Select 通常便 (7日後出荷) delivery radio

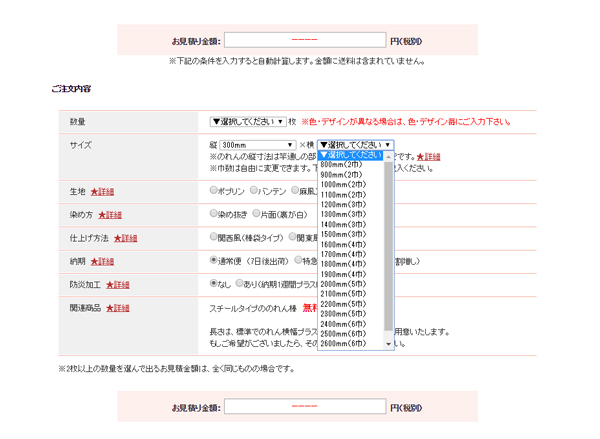coord(214,260)
